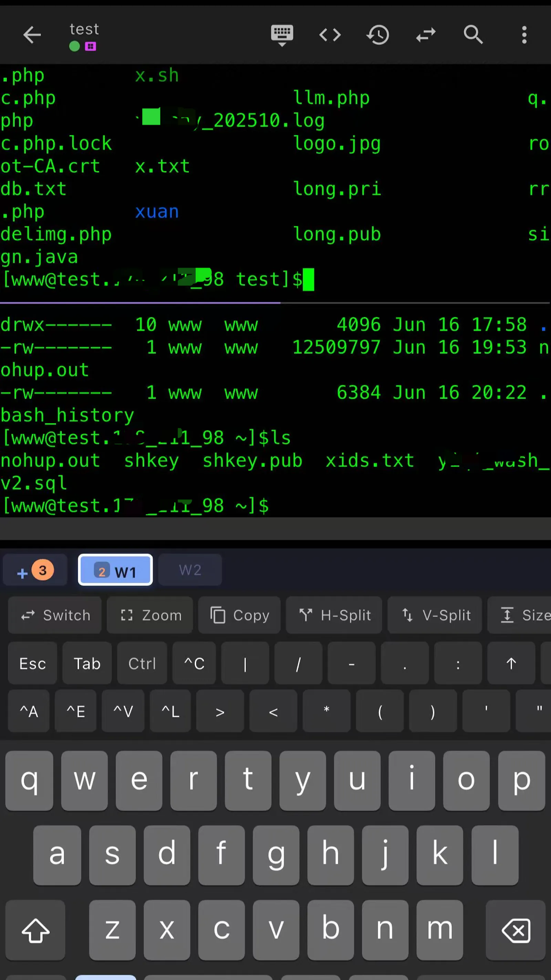Screen dimensions: 551x980
Task: Hide the keyboard with keyboard icon
Action: coord(282,35)
